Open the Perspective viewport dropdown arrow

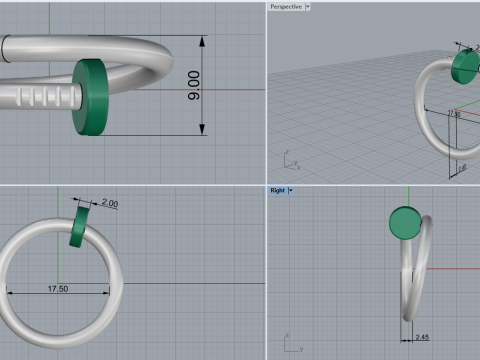[x=308, y=7]
